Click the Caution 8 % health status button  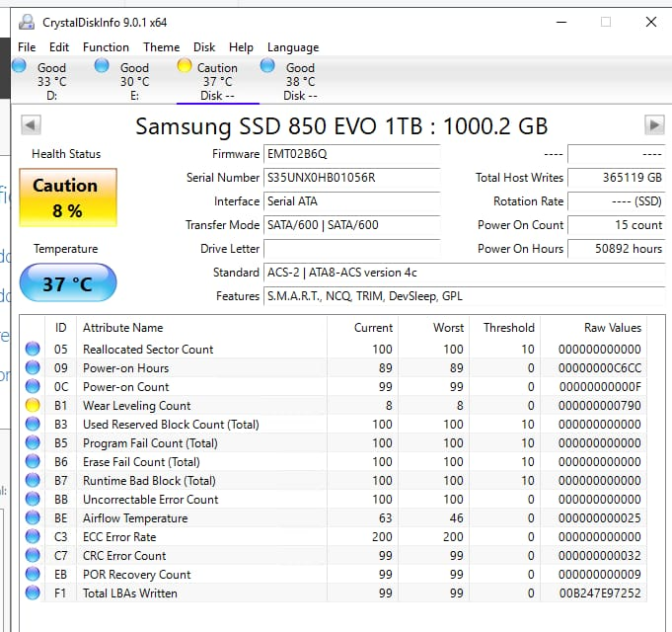coord(68,197)
